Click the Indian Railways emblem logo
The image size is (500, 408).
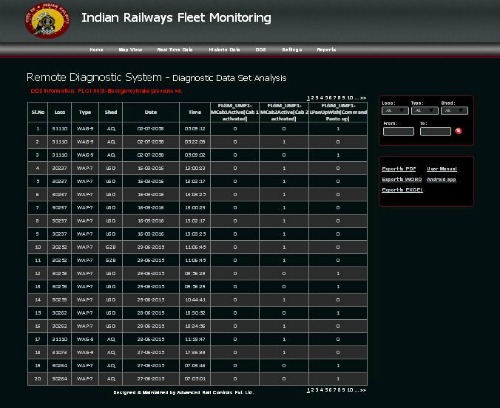(47, 21)
